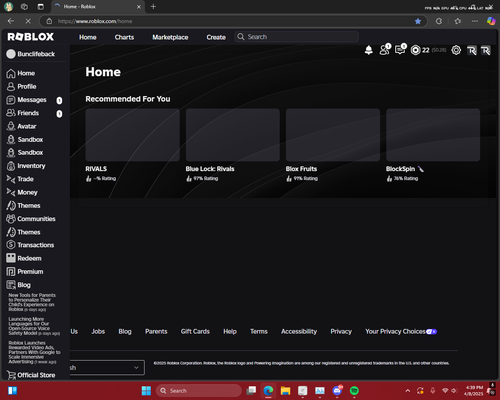This screenshot has width=500, height=400.
Task: Open the Money sidebar item
Action: pos(22,192)
